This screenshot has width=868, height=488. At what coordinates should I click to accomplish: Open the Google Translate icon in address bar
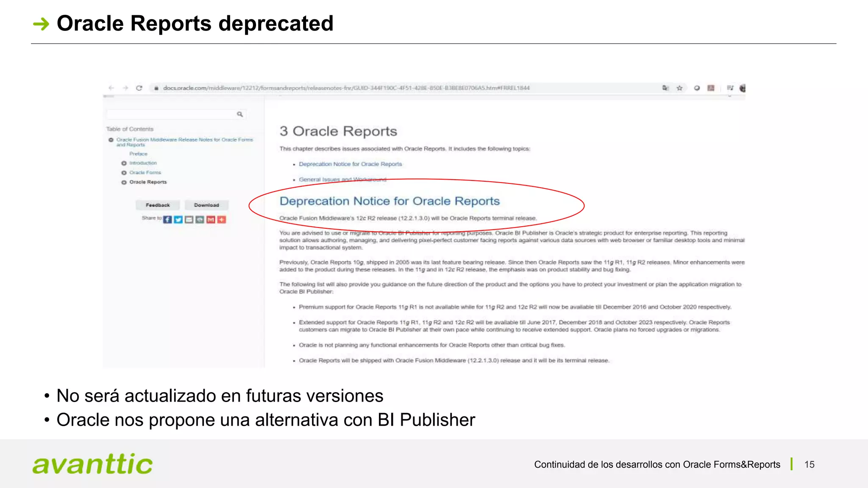(x=665, y=88)
